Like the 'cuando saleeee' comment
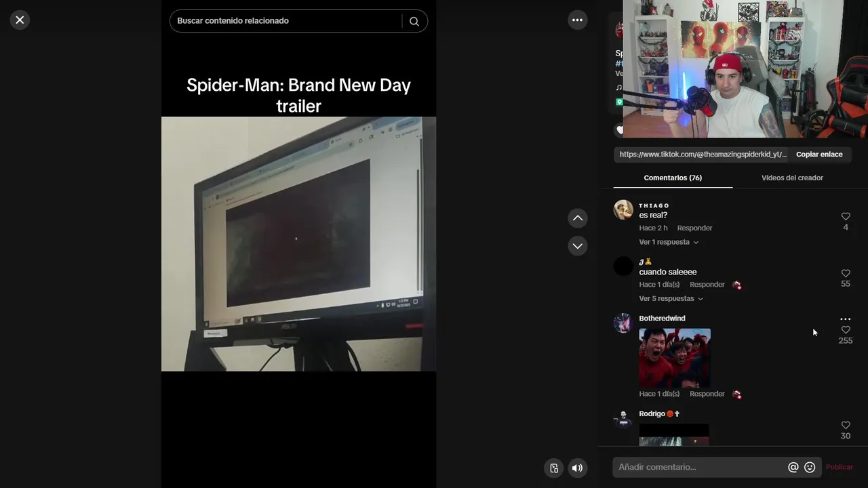Viewport: 868px width, 488px height. coord(846,273)
